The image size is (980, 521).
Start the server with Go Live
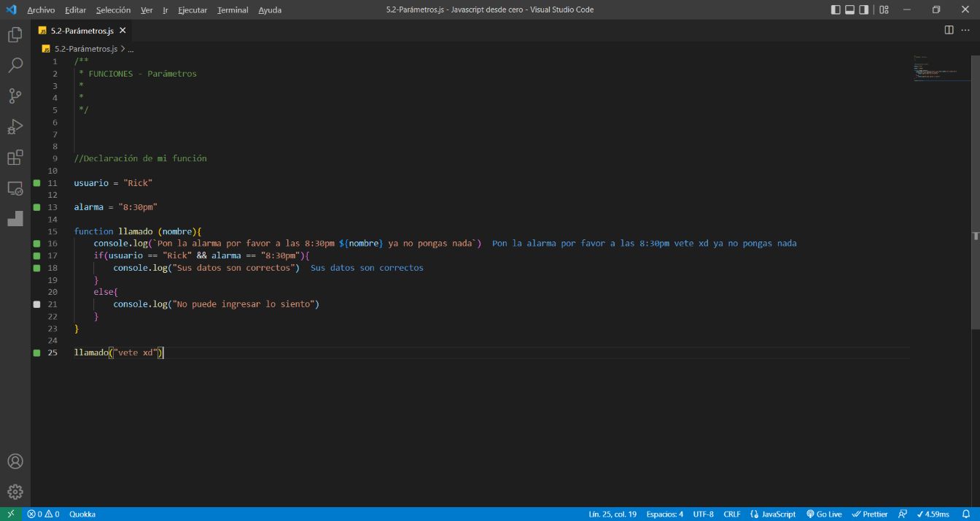tap(823, 514)
